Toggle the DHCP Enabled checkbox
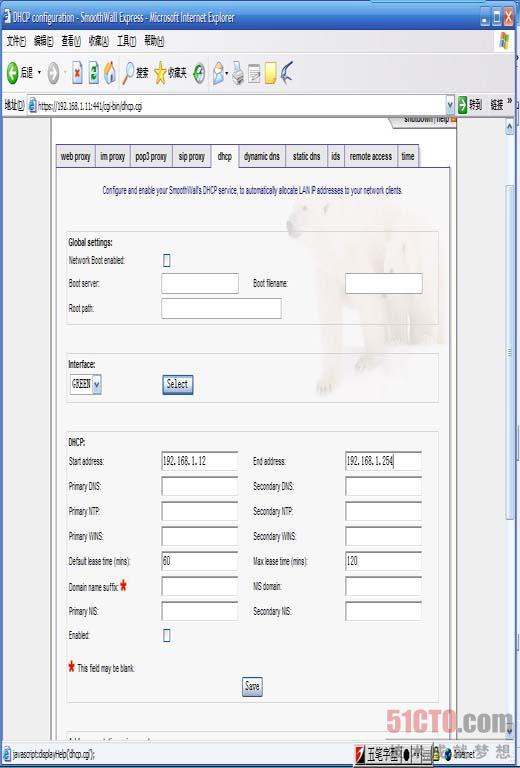 point(166,636)
